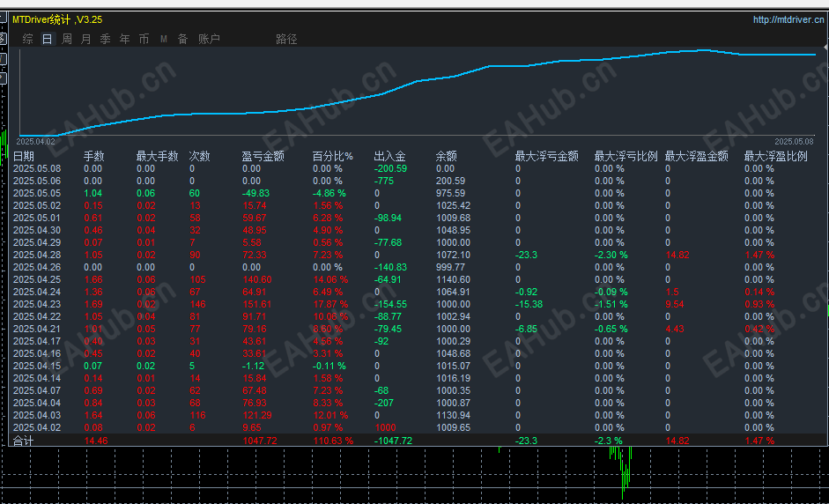
Task: Click the -1.51 % floating loss ratio
Action: click(611, 304)
